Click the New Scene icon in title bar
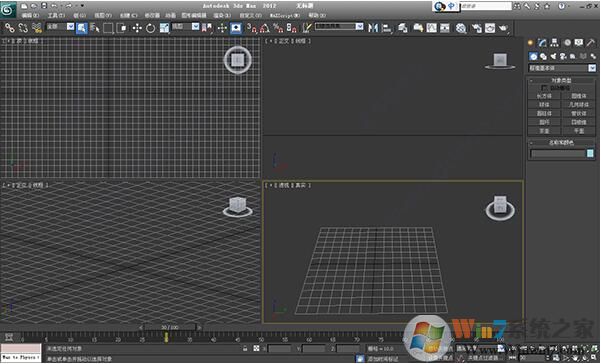The image size is (601, 364). coord(25,6)
